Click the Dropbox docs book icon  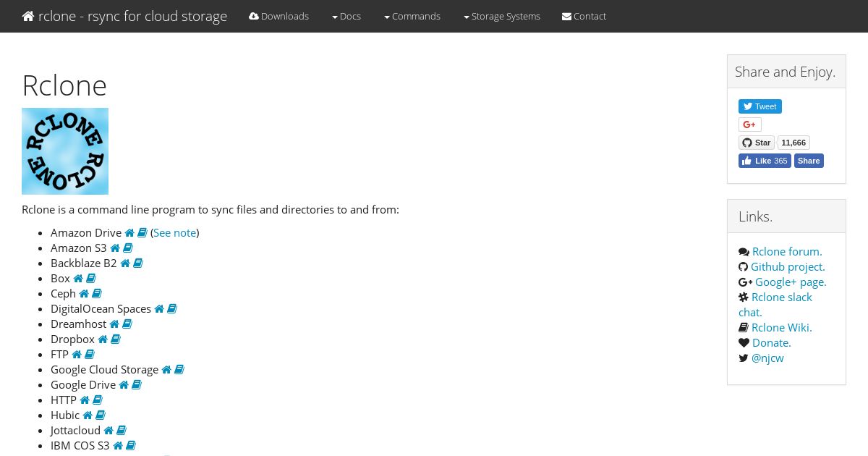pyautogui.click(x=115, y=339)
